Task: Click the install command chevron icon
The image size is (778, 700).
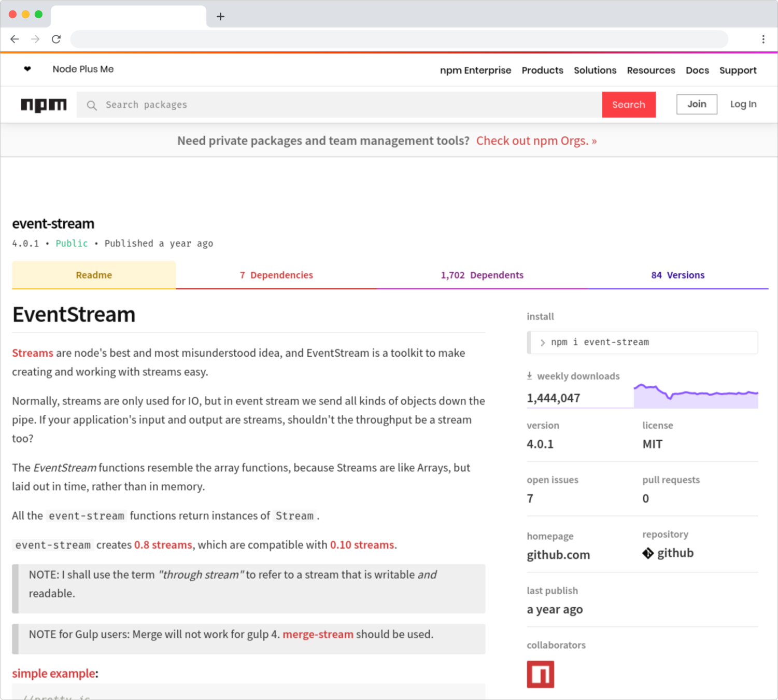Action: click(543, 343)
